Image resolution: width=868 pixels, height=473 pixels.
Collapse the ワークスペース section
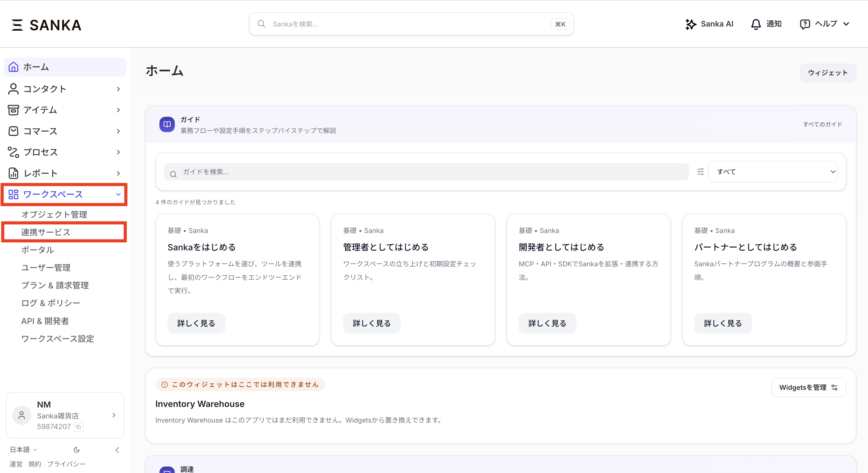click(x=118, y=194)
